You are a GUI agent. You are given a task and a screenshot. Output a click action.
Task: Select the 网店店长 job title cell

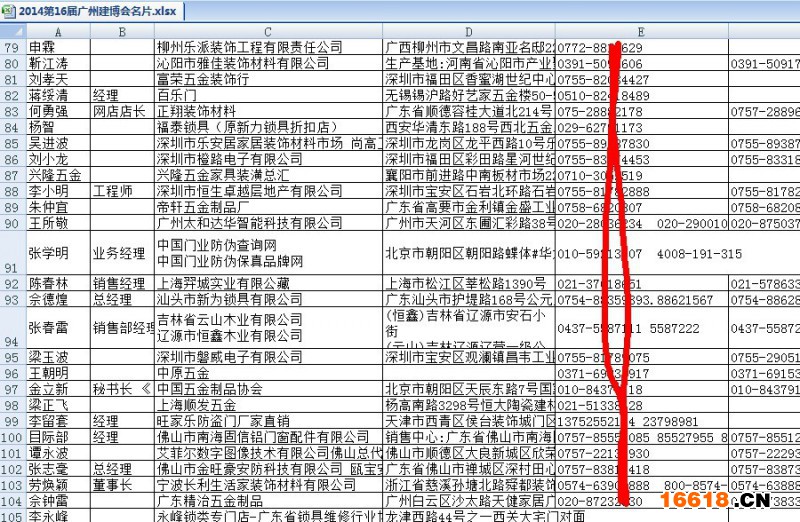[121, 111]
